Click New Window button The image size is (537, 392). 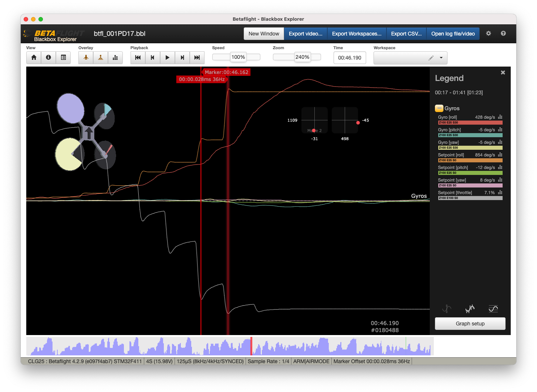[264, 34]
